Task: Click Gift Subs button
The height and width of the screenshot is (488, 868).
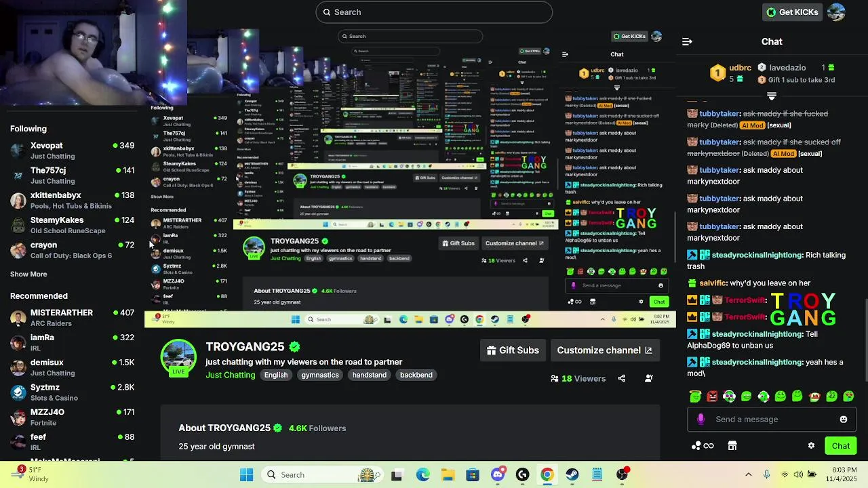Action: (x=513, y=350)
